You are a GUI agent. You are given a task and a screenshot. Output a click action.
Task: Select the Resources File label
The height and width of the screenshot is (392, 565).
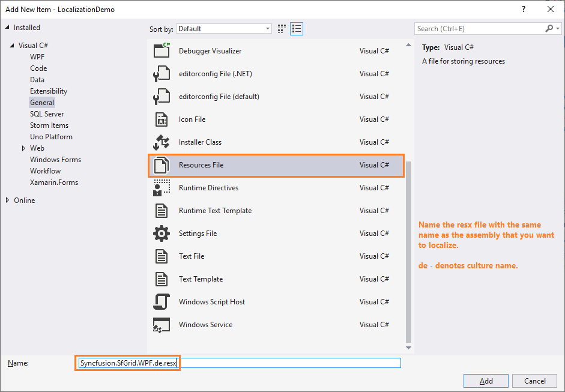click(201, 165)
